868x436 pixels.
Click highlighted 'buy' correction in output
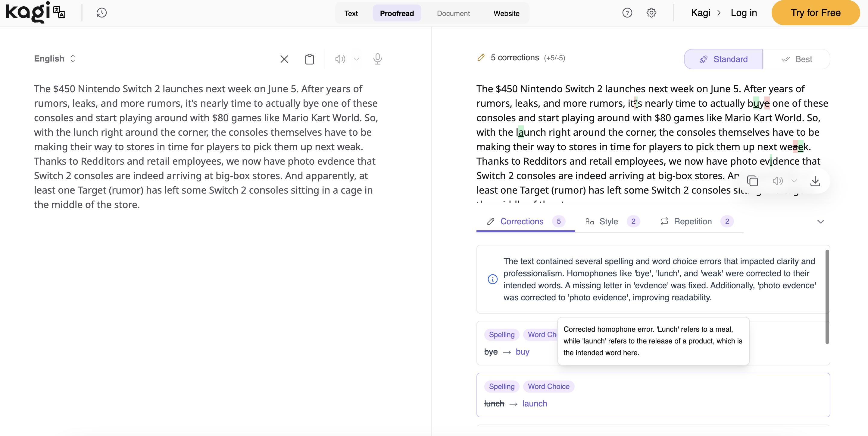pyautogui.click(x=758, y=103)
